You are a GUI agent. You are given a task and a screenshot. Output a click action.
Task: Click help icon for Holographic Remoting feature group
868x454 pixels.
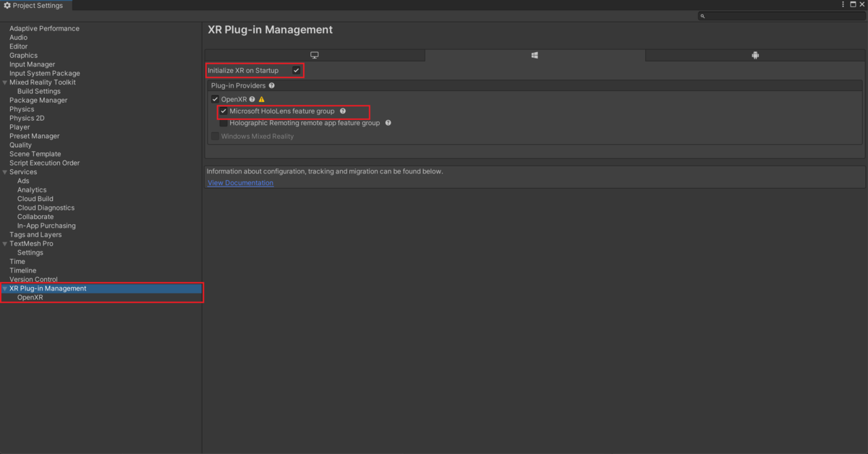388,123
